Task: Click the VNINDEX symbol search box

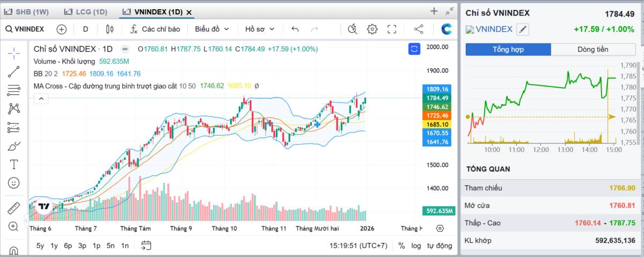Action: pyautogui.click(x=25, y=29)
